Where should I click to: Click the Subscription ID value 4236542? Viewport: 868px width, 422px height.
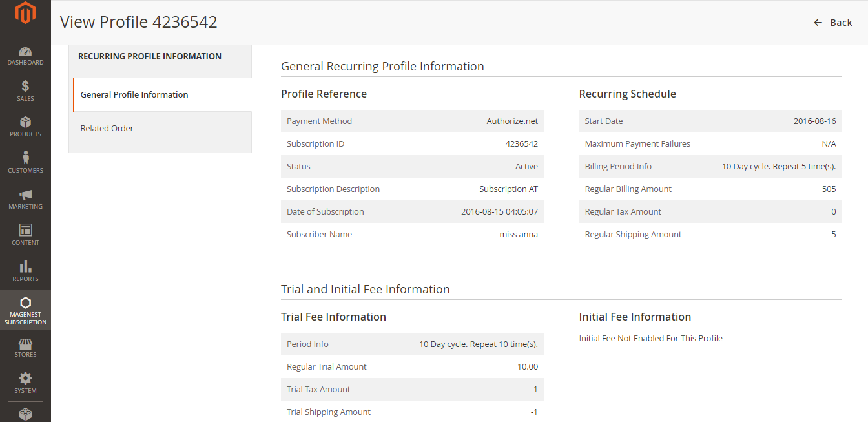pos(521,143)
